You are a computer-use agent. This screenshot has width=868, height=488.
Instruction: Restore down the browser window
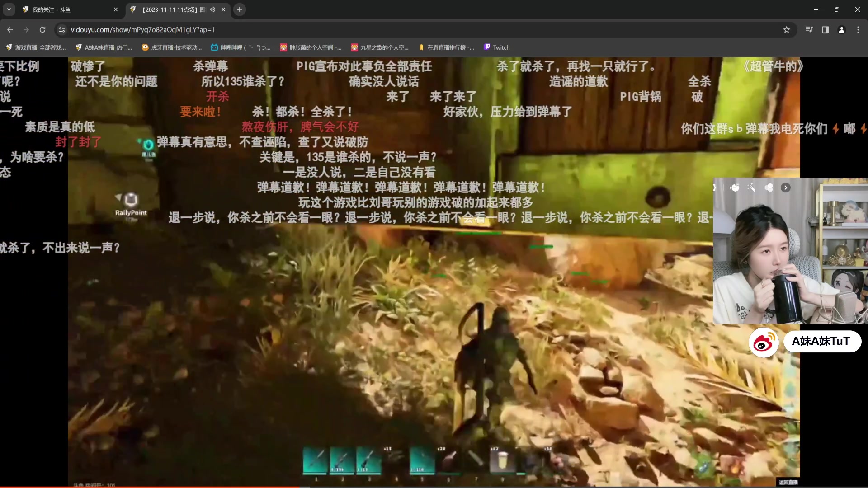(837, 9)
